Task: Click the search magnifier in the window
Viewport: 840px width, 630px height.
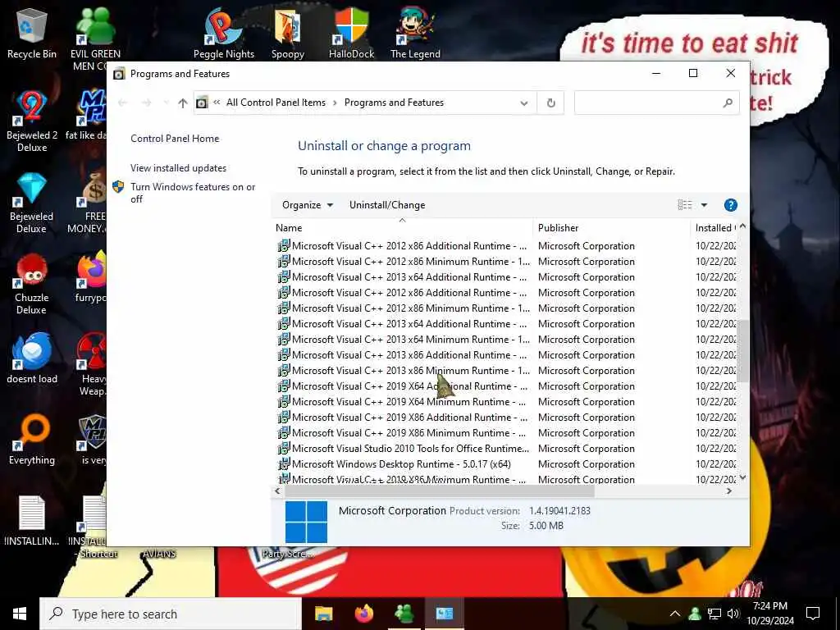Action: [728, 103]
